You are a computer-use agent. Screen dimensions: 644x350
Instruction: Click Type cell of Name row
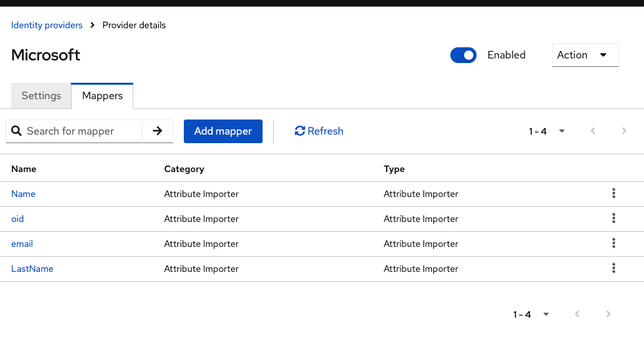coord(421,194)
